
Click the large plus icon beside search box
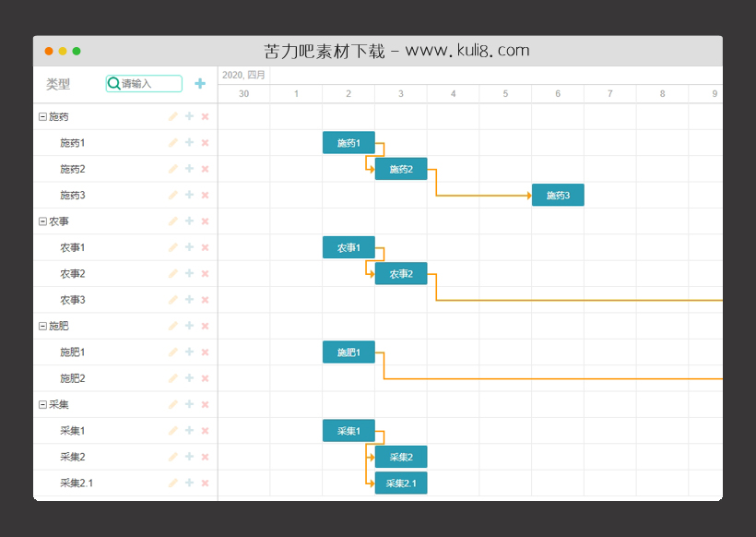(200, 84)
